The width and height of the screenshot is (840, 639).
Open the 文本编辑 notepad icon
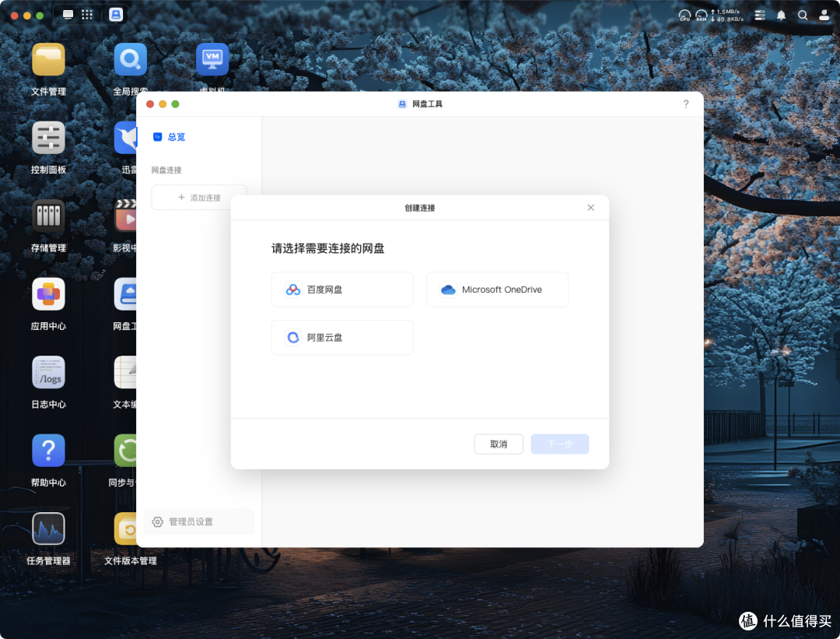[x=124, y=373]
